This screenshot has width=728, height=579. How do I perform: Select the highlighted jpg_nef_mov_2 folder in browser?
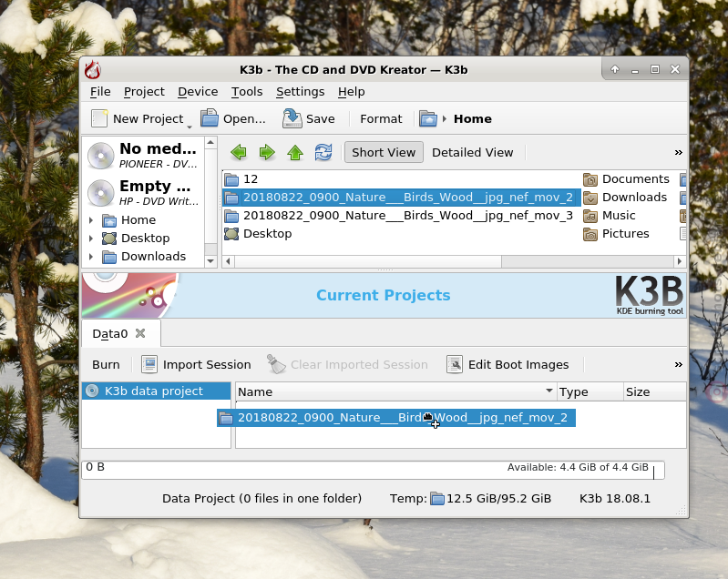tap(401, 198)
